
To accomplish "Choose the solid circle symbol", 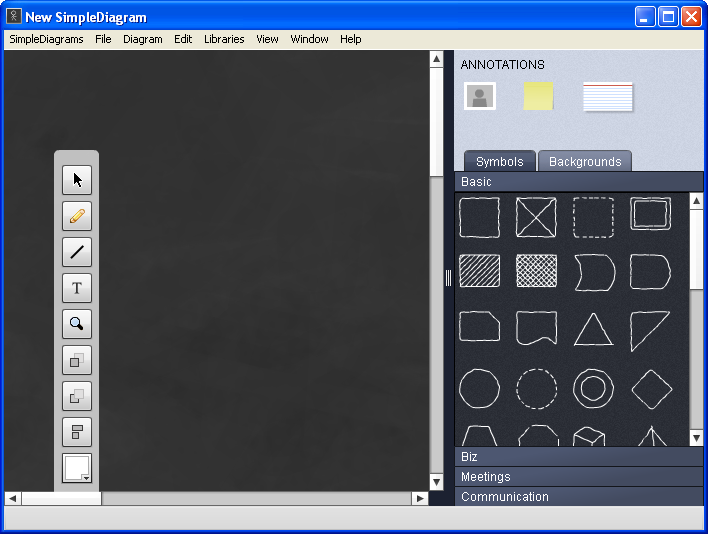I will 480,389.
